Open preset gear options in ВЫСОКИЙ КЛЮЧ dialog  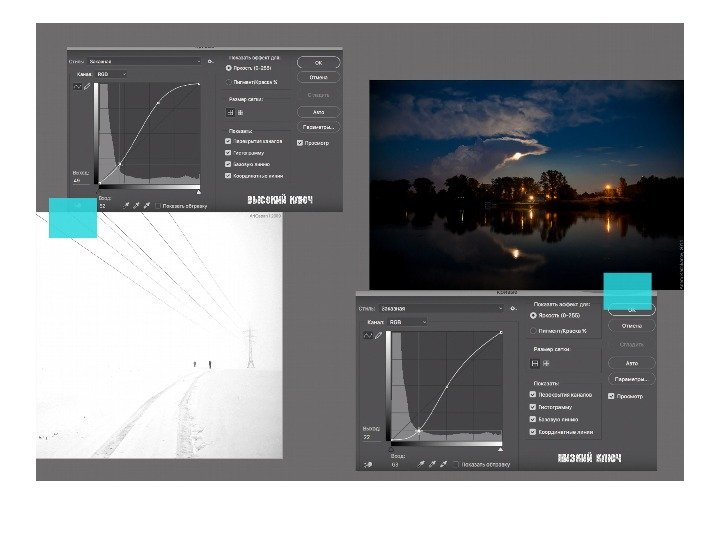tap(210, 62)
